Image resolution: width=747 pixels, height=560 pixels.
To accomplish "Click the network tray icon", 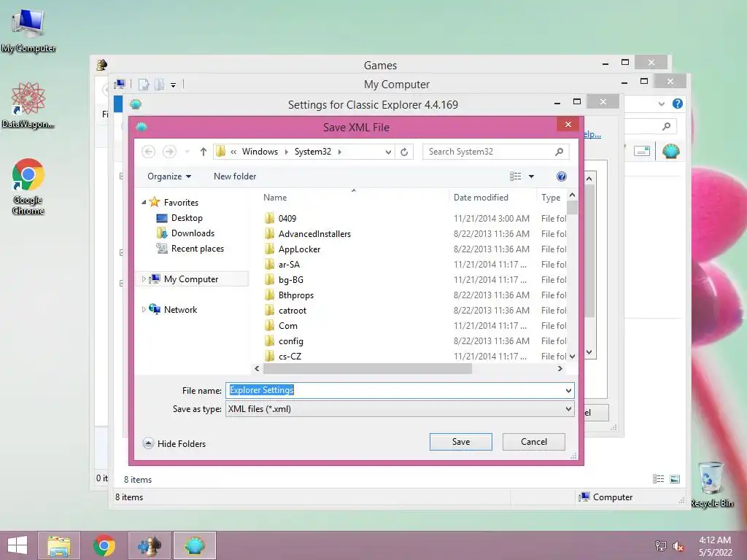I will [x=661, y=546].
